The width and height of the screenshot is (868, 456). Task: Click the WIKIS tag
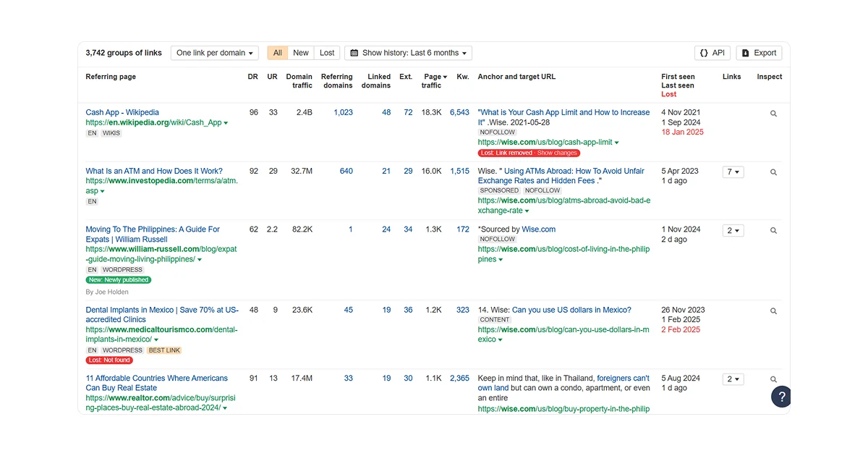[111, 133]
